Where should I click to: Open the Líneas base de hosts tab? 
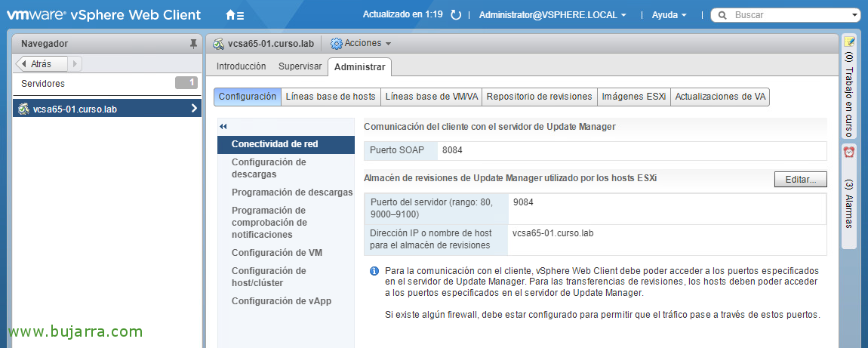331,97
